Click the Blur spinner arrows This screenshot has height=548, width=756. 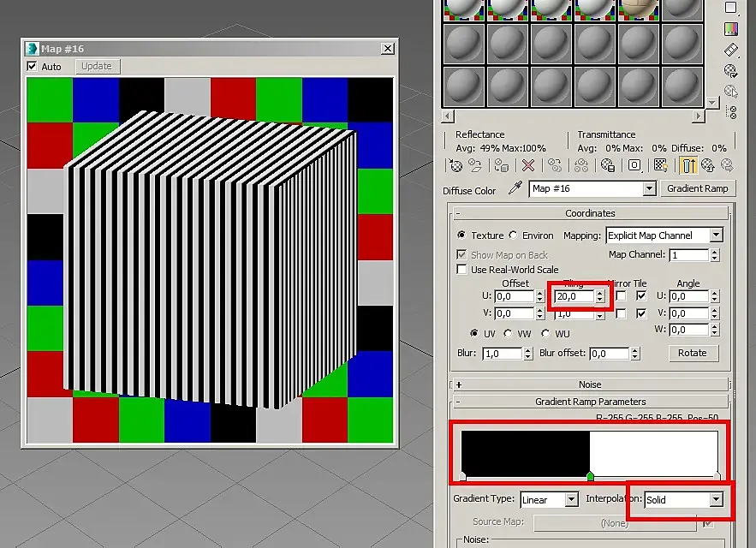pyautogui.click(x=528, y=354)
